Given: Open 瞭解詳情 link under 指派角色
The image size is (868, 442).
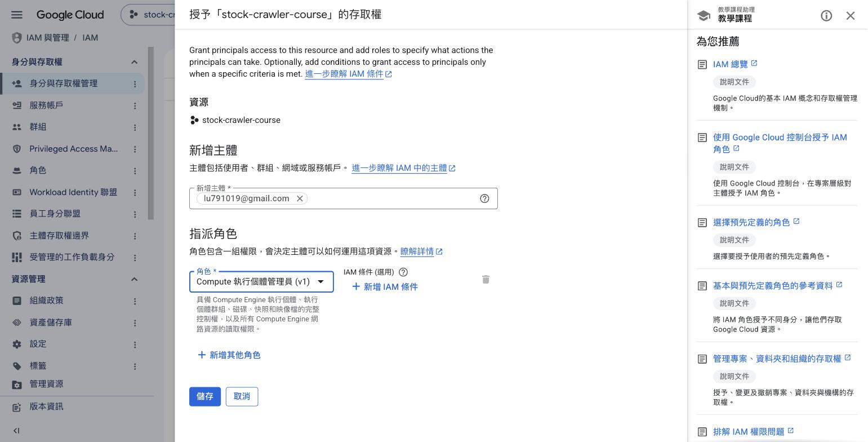Looking at the screenshot, I should [x=421, y=251].
